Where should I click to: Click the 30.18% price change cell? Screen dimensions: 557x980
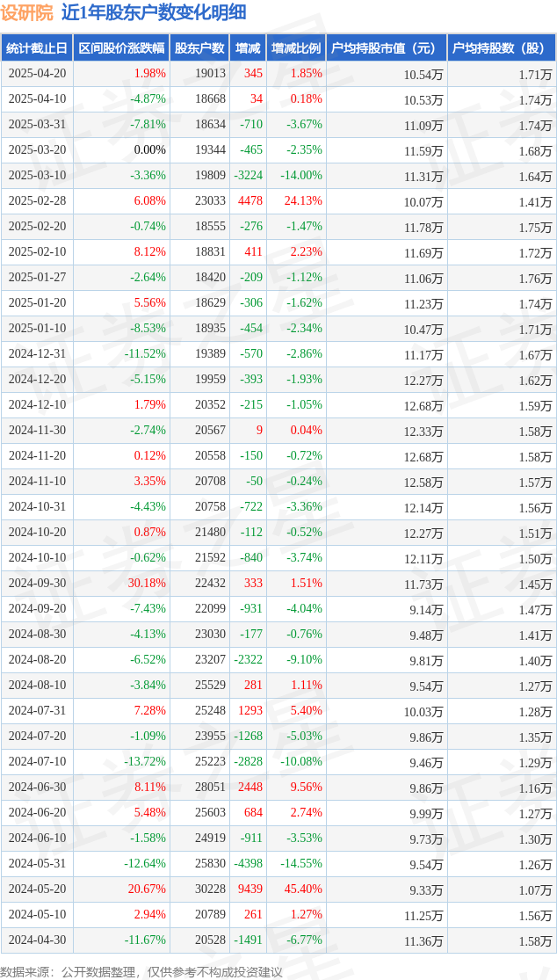point(147,583)
